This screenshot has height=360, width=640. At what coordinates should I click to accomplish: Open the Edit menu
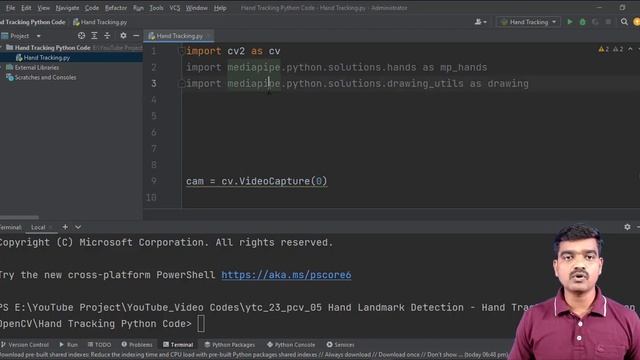[x=26, y=8]
